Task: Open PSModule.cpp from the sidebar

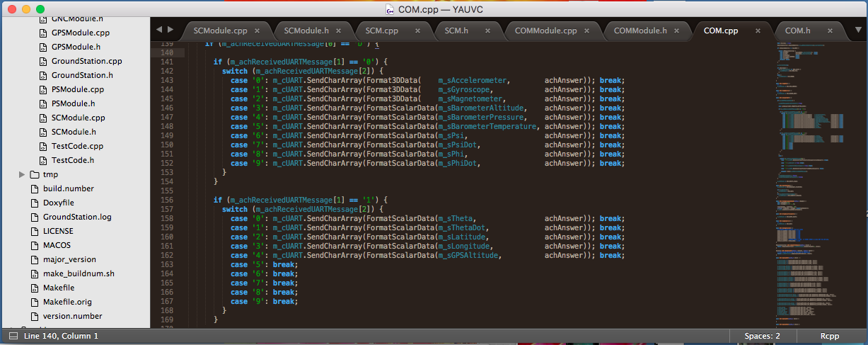Action: (78, 89)
